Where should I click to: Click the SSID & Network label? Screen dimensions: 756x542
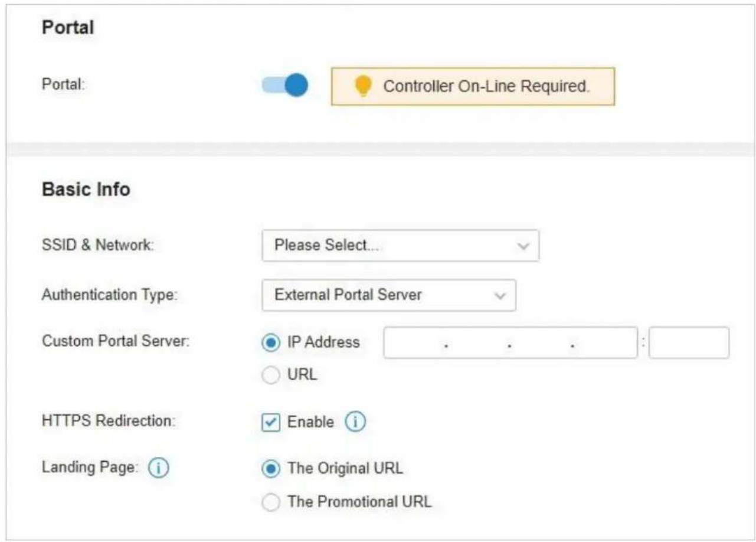98,245
